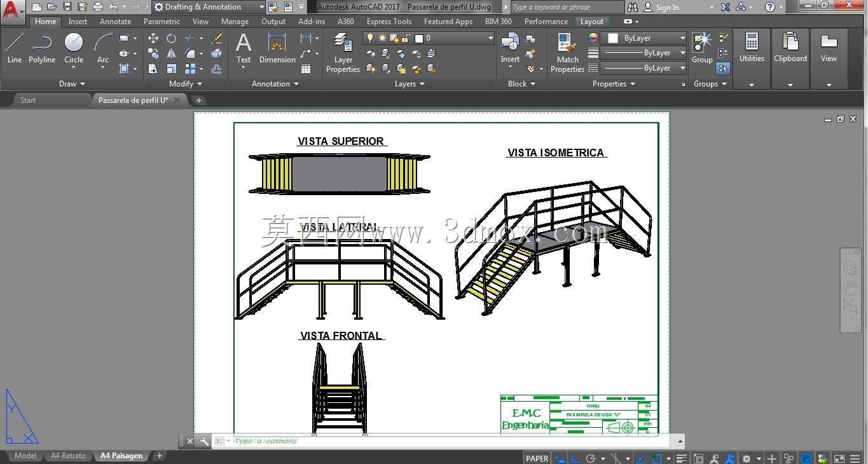
Task: Click the keyword search field
Action: point(567,7)
